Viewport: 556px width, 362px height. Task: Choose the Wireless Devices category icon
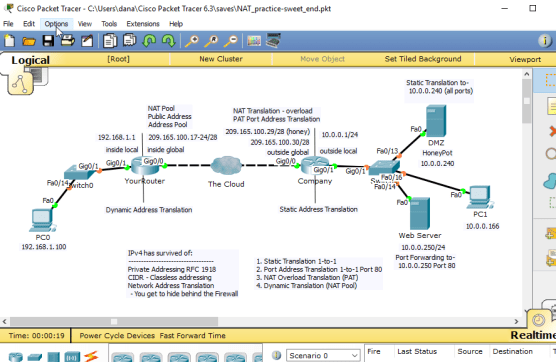click(72, 357)
